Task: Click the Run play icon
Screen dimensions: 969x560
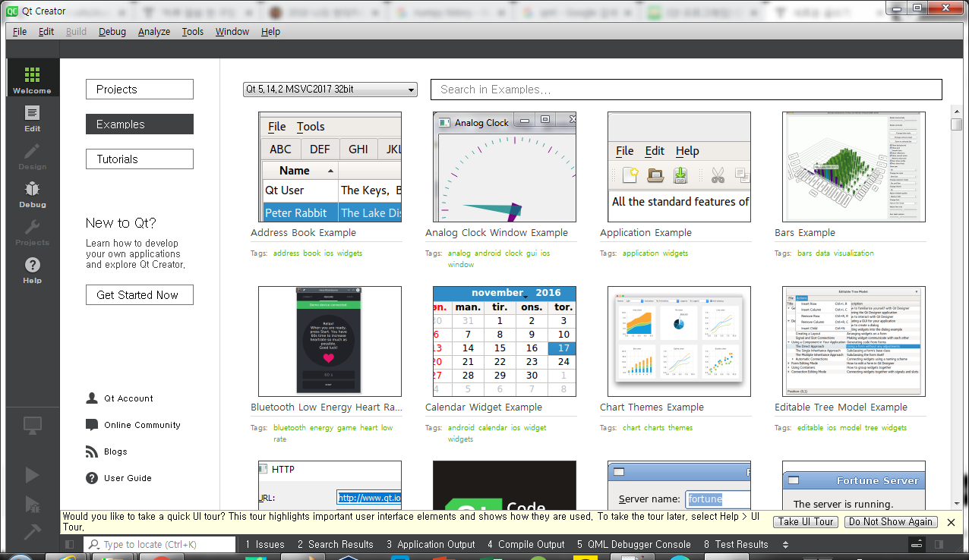Action: point(32,475)
